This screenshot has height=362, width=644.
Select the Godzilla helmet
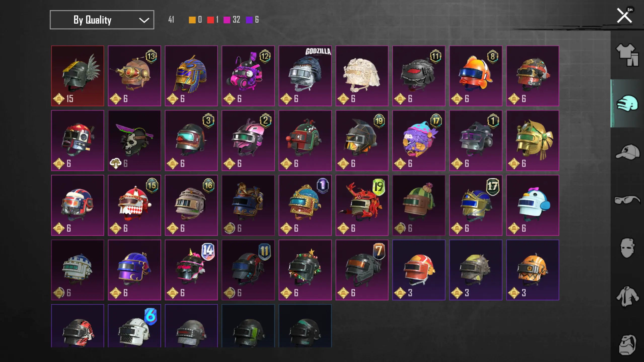[x=305, y=76]
